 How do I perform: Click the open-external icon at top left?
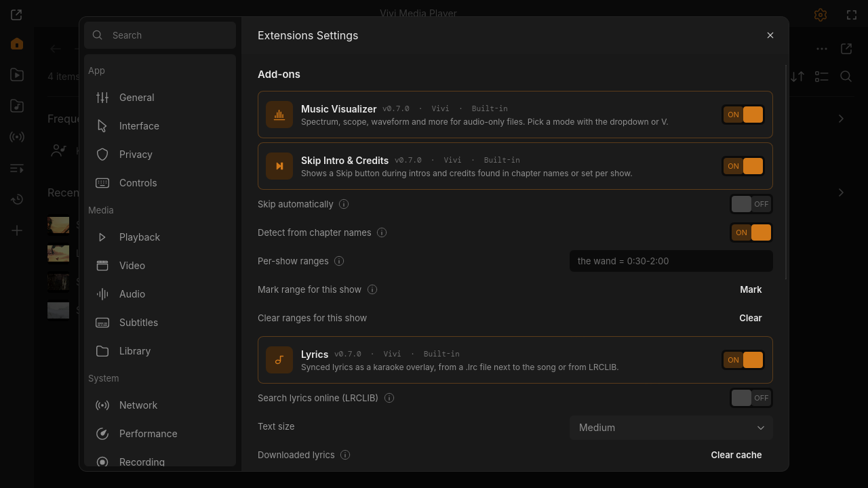click(x=16, y=14)
